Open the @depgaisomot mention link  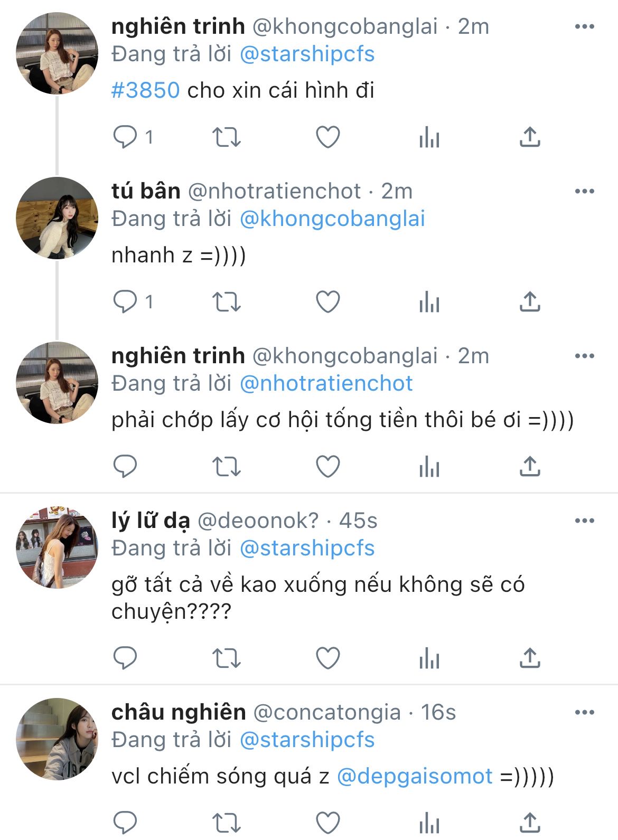tap(415, 777)
